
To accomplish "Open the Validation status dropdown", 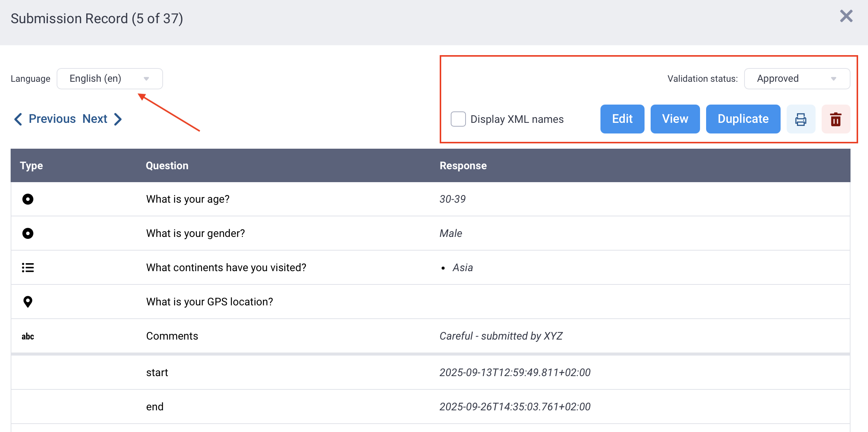I will coord(797,79).
